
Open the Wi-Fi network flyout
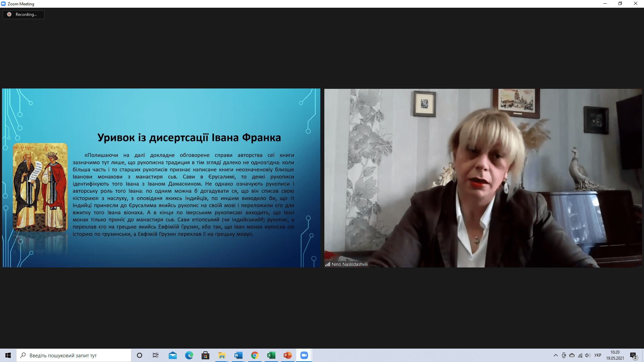580,355
